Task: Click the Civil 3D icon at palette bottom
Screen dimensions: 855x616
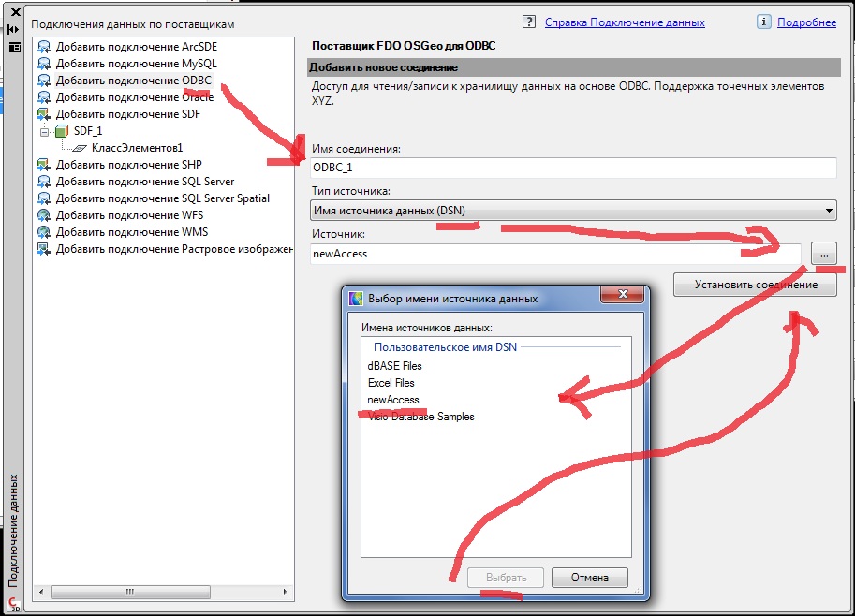Action: [14, 605]
